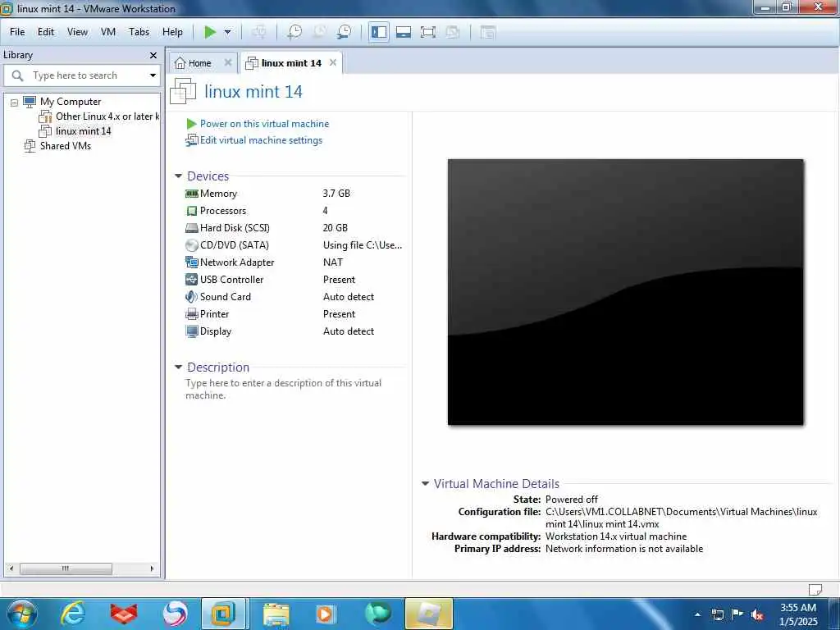The width and height of the screenshot is (840, 630).
Task: Click the 3.7 GB memory value
Action: click(336, 194)
